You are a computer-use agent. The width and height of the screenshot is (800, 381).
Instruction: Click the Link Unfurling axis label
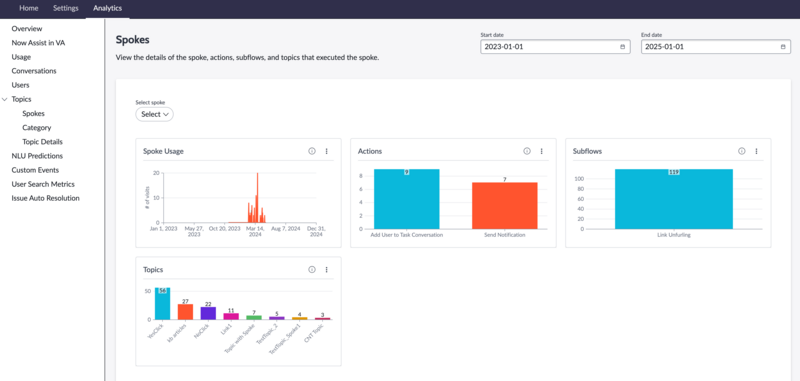tap(674, 235)
